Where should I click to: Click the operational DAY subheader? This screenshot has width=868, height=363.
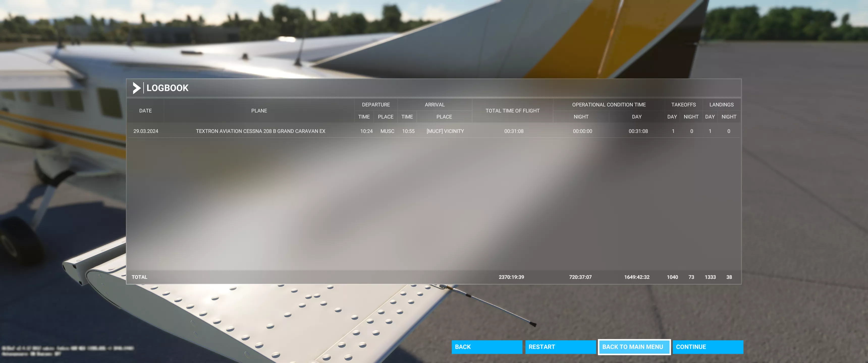click(637, 117)
